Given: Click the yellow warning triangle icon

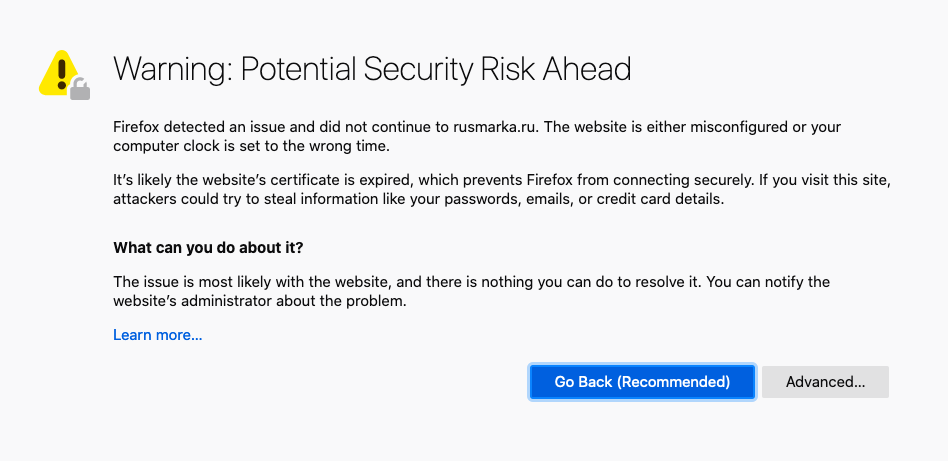Looking at the screenshot, I should point(59,73).
